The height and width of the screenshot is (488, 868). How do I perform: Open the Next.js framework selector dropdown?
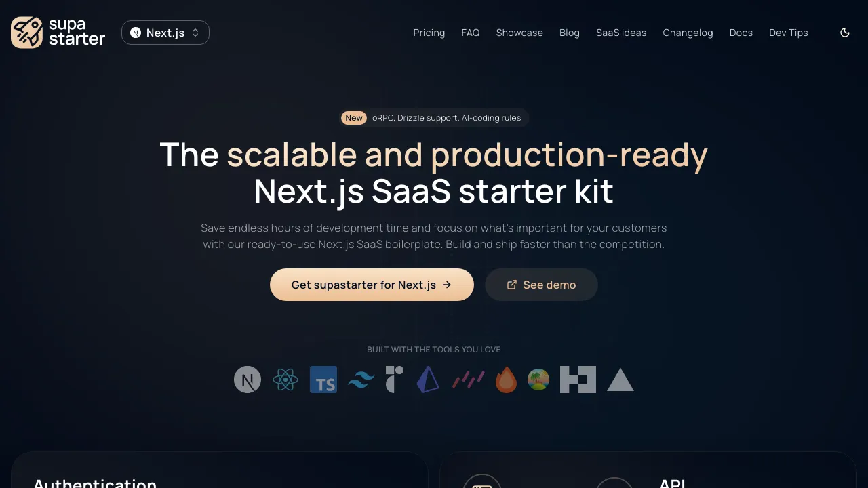(165, 33)
